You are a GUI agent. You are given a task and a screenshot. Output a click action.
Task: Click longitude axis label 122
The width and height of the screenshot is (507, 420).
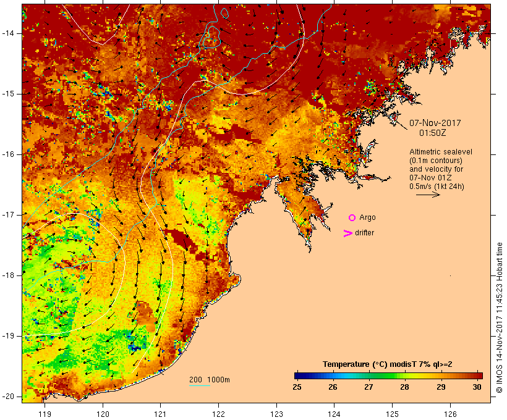219,414
